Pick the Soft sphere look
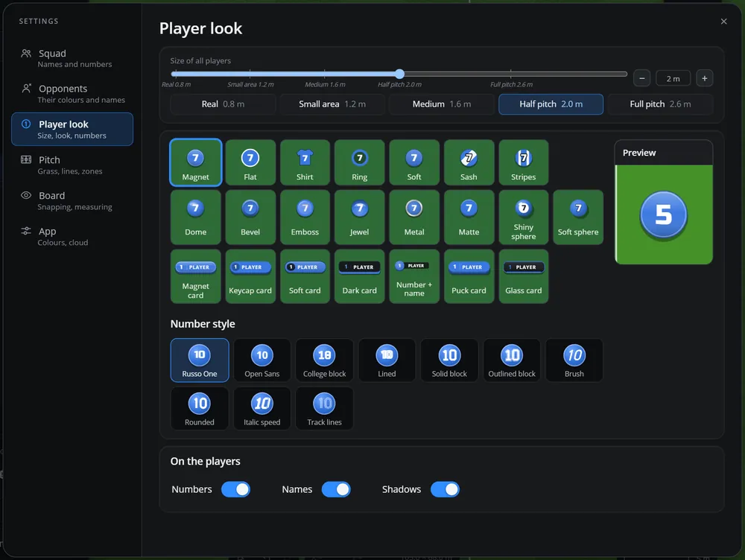 (578, 217)
